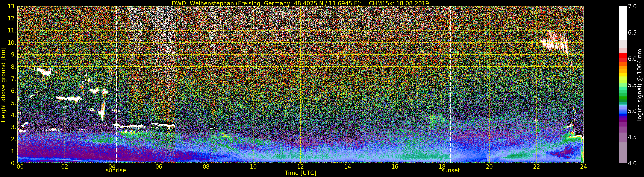Click the 'Time [UTC]' axis label
The width and height of the screenshot is (644, 177).
tap(300, 173)
